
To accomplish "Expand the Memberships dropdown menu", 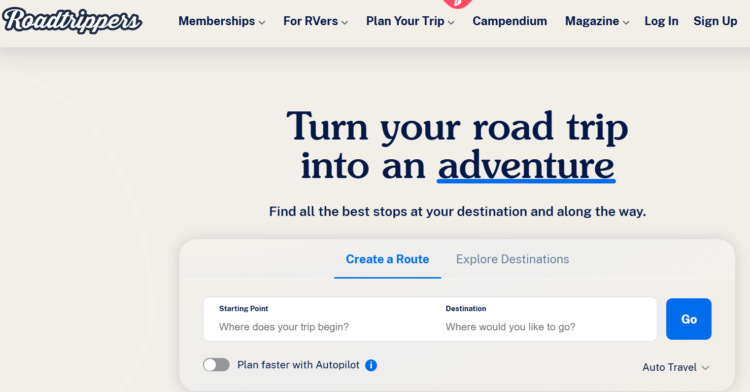I will click(221, 22).
